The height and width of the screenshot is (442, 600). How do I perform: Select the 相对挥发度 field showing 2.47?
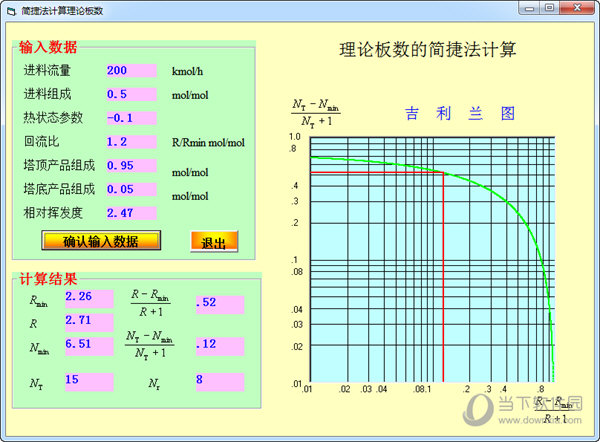click(132, 213)
